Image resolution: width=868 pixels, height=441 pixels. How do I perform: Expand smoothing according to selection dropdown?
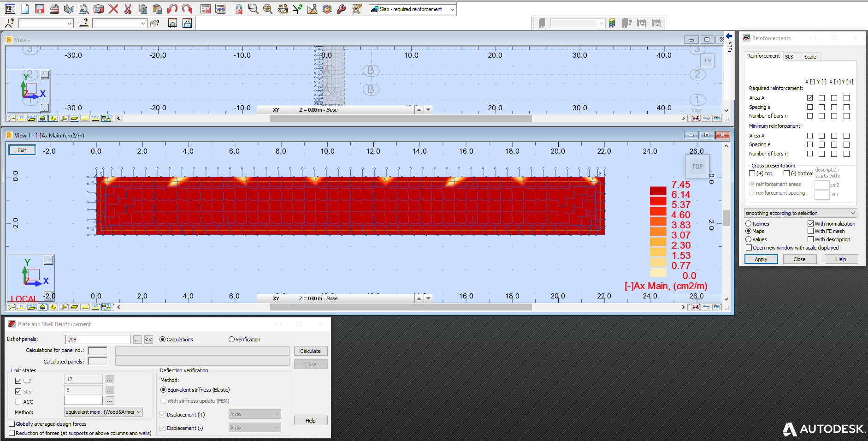pos(801,213)
